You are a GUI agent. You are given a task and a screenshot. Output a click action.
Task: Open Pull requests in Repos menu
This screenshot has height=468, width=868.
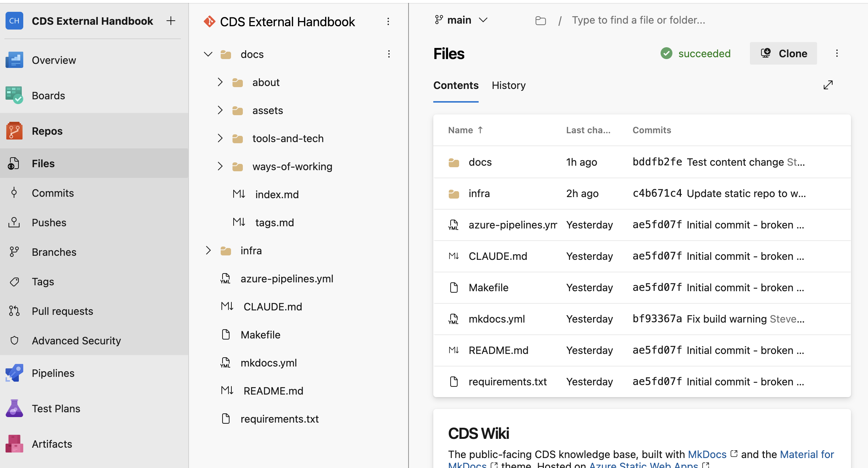[62, 311]
